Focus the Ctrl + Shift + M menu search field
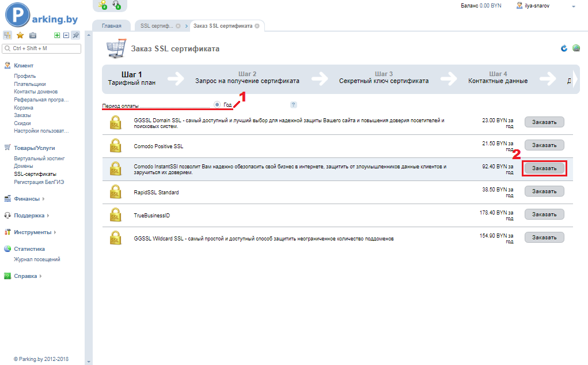The width and height of the screenshot is (588, 365). pyautogui.click(x=41, y=48)
